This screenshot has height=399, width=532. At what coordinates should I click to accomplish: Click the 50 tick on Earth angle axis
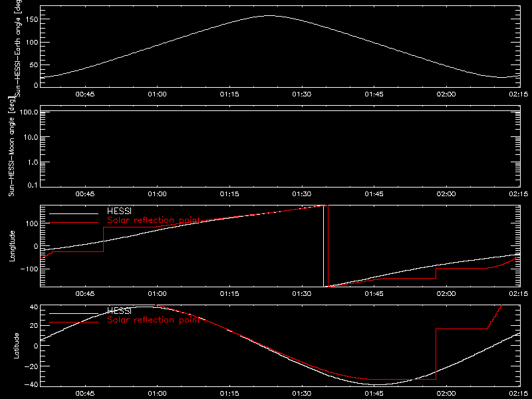[x=34, y=65]
